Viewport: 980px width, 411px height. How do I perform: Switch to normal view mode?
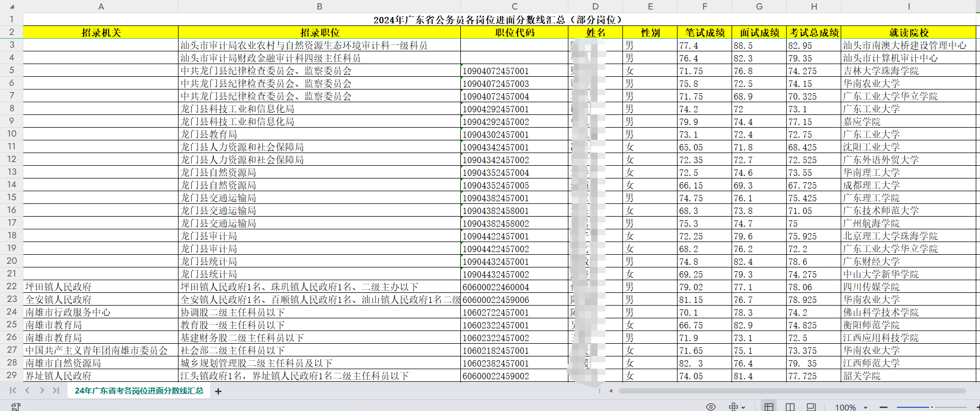tap(769, 407)
